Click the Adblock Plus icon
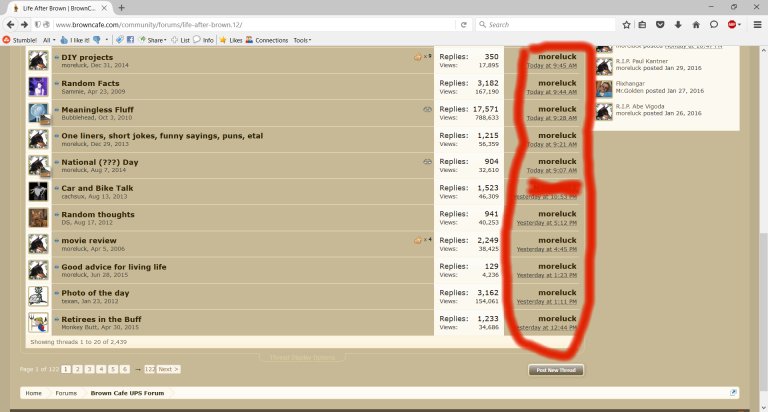Viewport: 768px width, 412px height. [732, 24]
